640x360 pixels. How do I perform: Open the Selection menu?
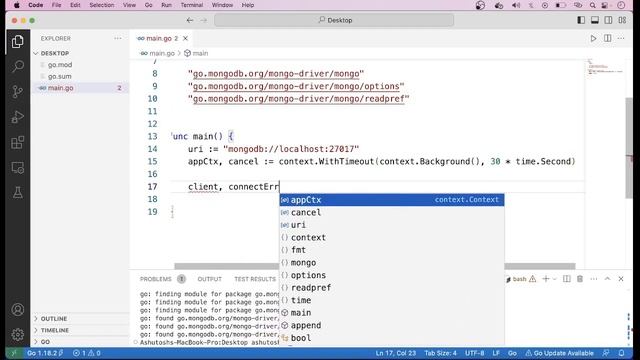(x=102, y=5)
